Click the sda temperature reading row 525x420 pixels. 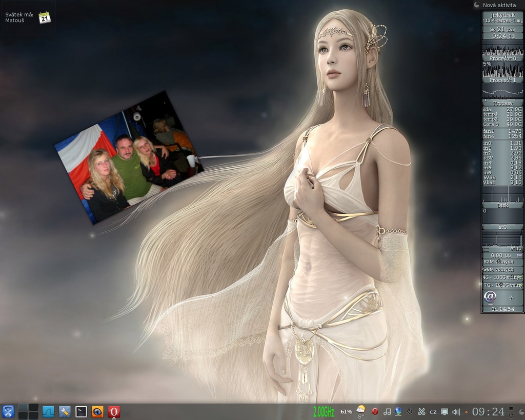502,109
